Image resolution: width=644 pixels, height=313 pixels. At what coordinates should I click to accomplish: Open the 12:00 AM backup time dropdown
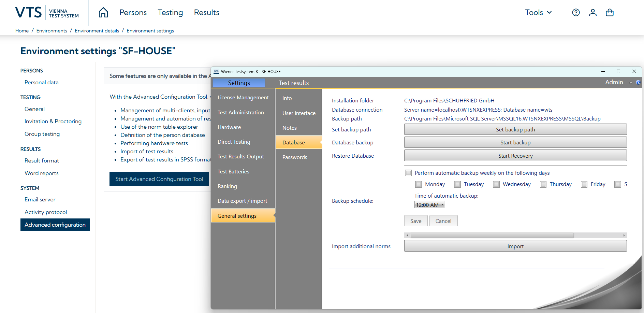click(x=430, y=205)
